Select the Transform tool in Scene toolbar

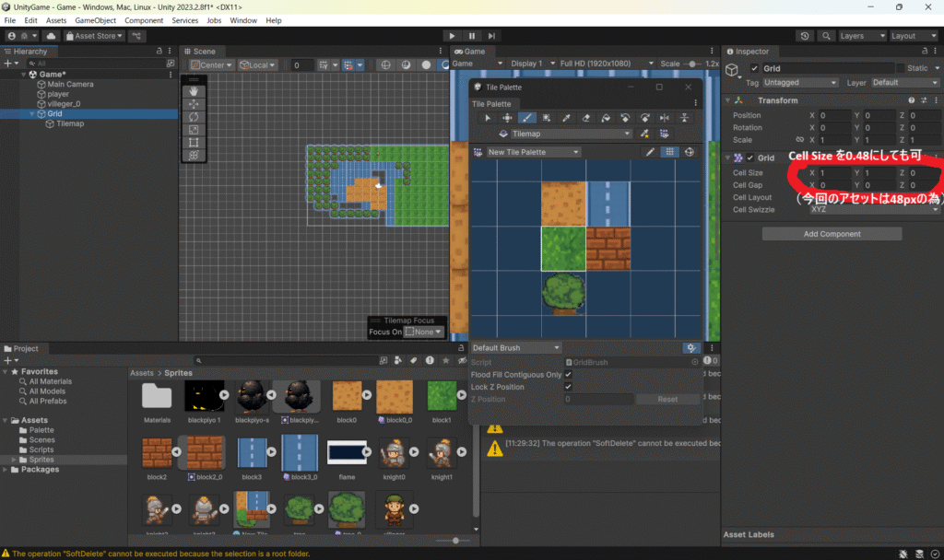pos(194,155)
